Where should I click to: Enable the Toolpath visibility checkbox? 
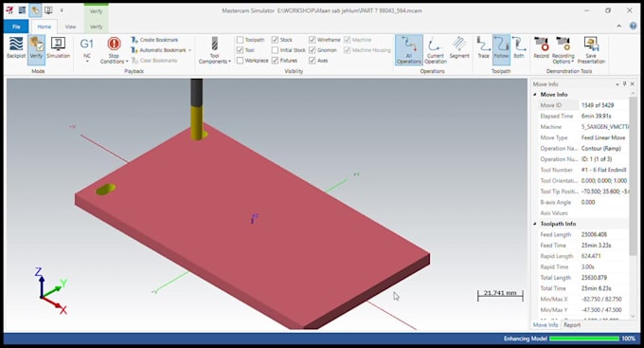[240, 40]
